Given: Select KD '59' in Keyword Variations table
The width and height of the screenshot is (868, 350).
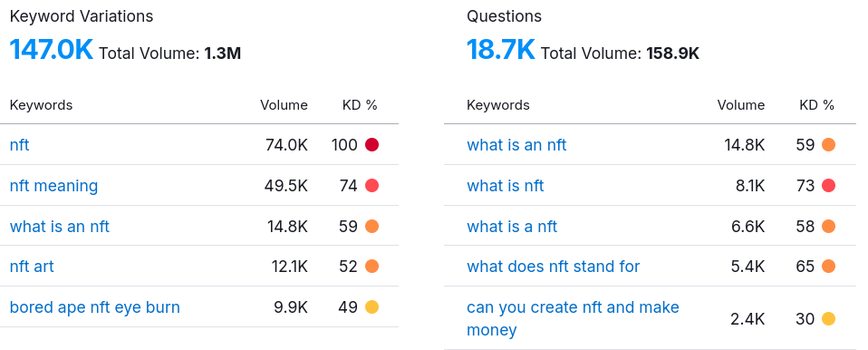Looking at the screenshot, I should [x=348, y=227].
